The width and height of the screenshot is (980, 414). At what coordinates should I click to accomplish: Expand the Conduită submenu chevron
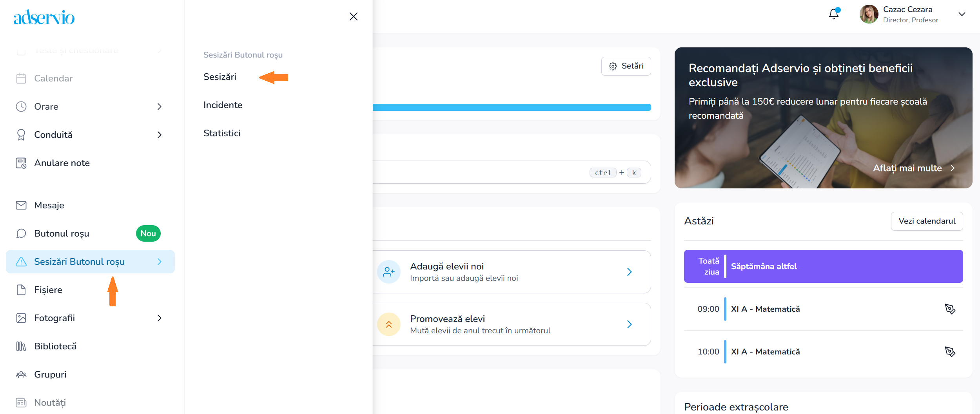click(159, 135)
